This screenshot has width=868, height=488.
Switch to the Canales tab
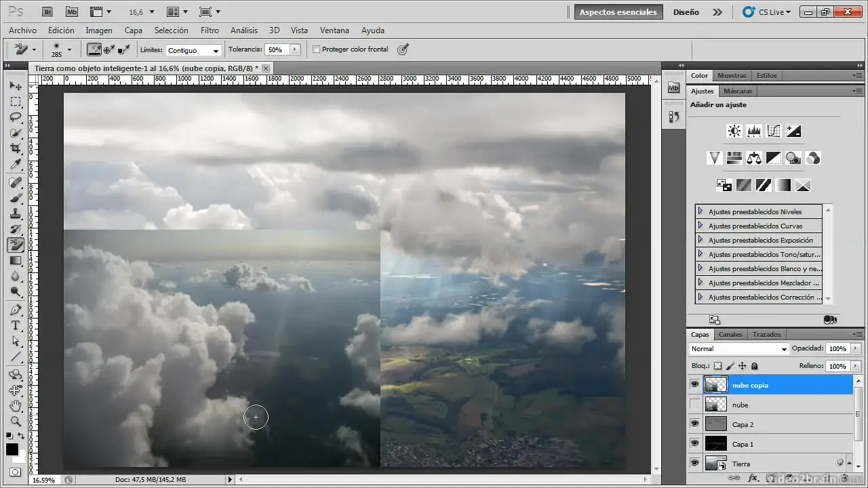[x=730, y=334]
